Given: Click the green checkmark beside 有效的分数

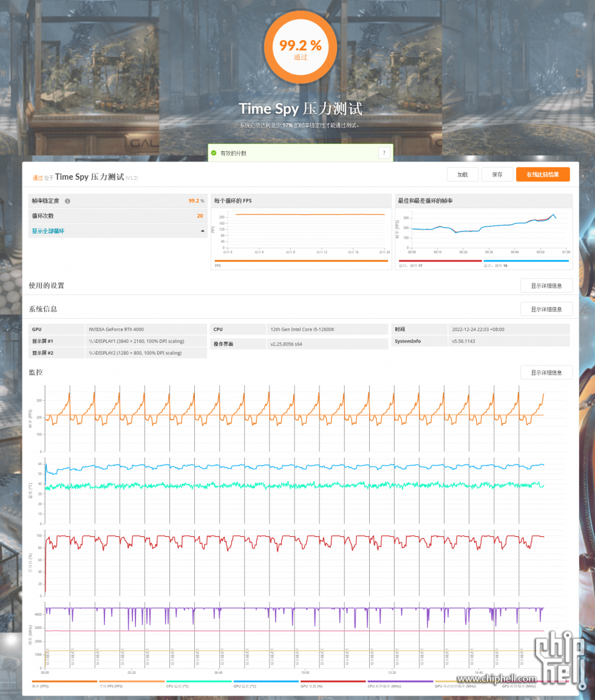Looking at the screenshot, I should coord(214,153).
